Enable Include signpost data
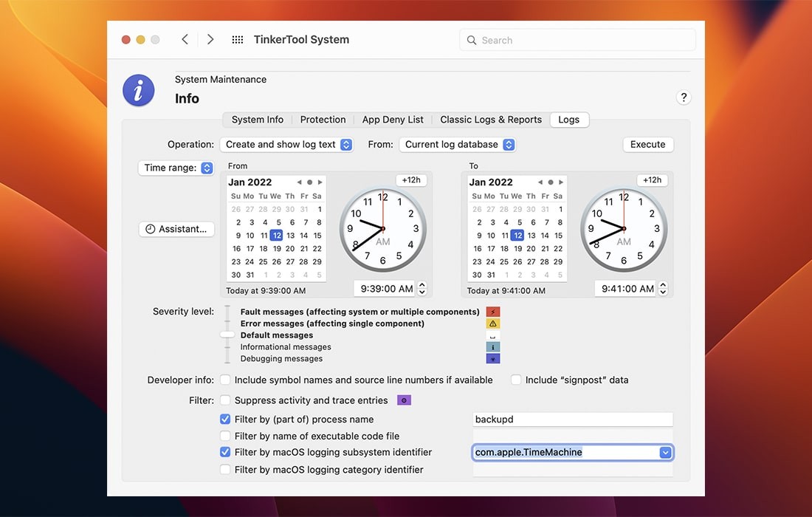This screenshot has height=517, width=812. pyautogui.click(x=515, y=380)
